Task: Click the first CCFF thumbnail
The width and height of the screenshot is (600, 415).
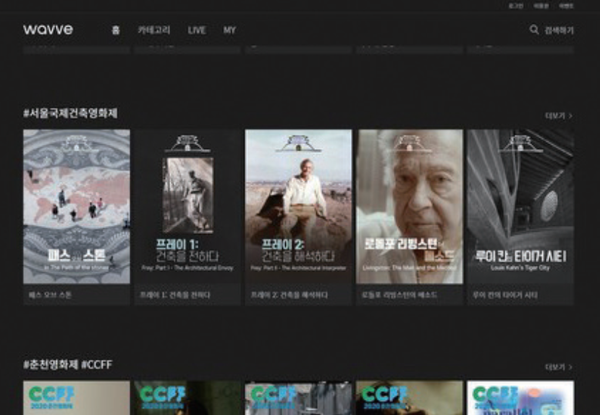Action: point(77,398)
